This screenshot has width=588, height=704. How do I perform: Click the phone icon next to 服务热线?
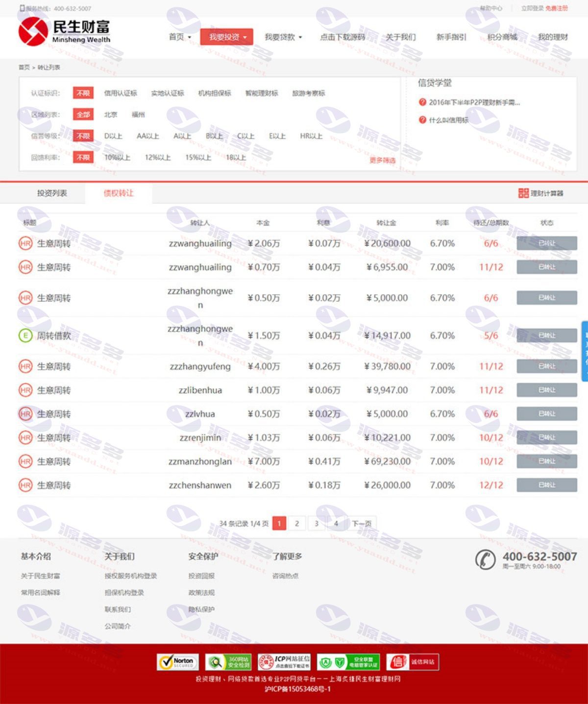coord(22,8)
